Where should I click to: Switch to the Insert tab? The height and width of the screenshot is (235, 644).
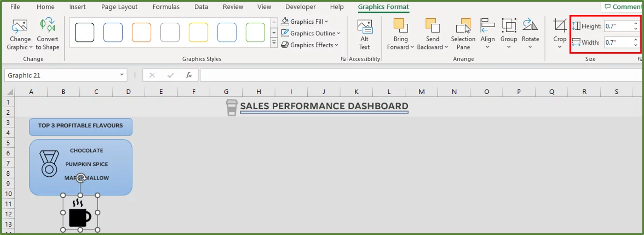pos(77,7)
